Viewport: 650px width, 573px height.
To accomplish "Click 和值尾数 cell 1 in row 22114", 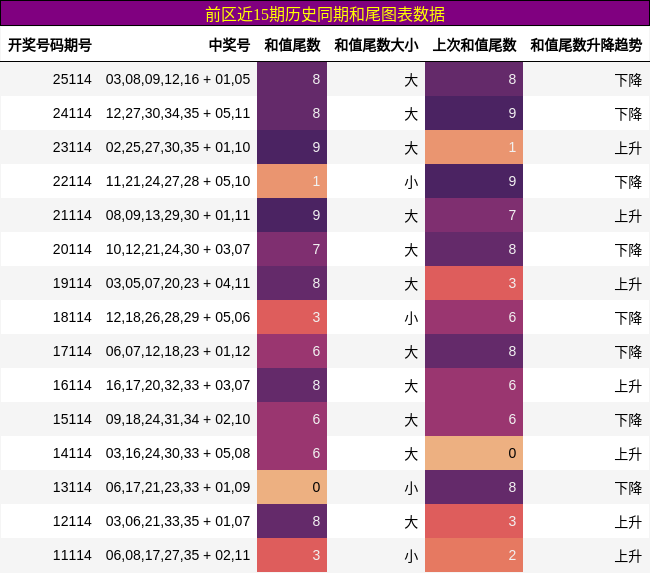I will tap(292, 181).
